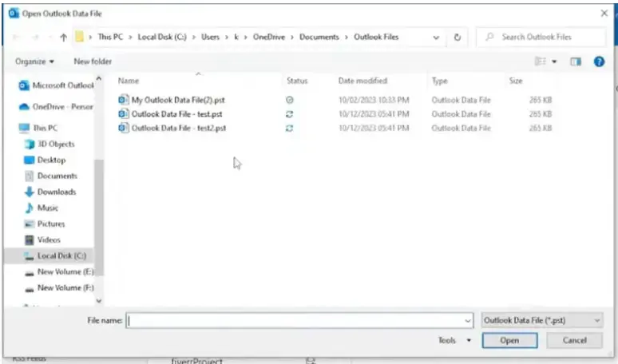Open Downloads in navigation pane
Screen dimensions: 618x364
click(50, 192)
